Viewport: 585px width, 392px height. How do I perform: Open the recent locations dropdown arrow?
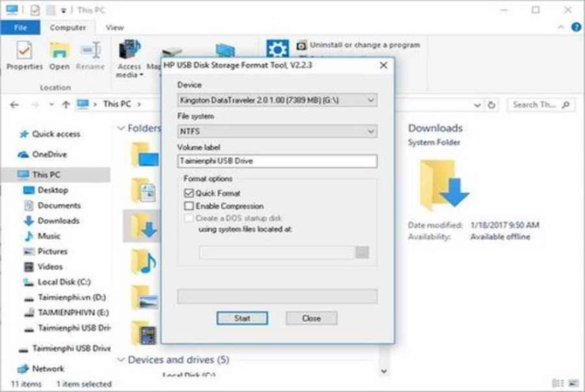click(51, 105)
